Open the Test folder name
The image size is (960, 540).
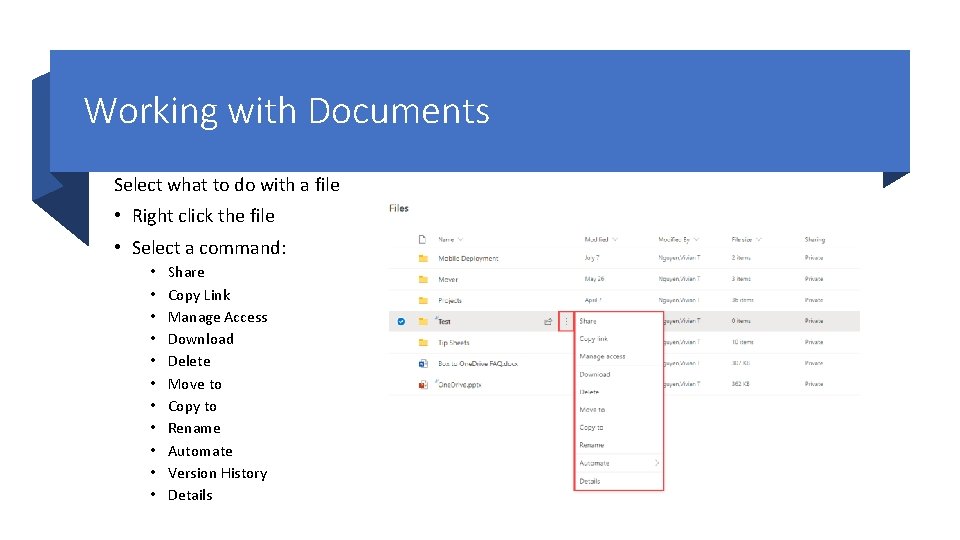[444, 321]
